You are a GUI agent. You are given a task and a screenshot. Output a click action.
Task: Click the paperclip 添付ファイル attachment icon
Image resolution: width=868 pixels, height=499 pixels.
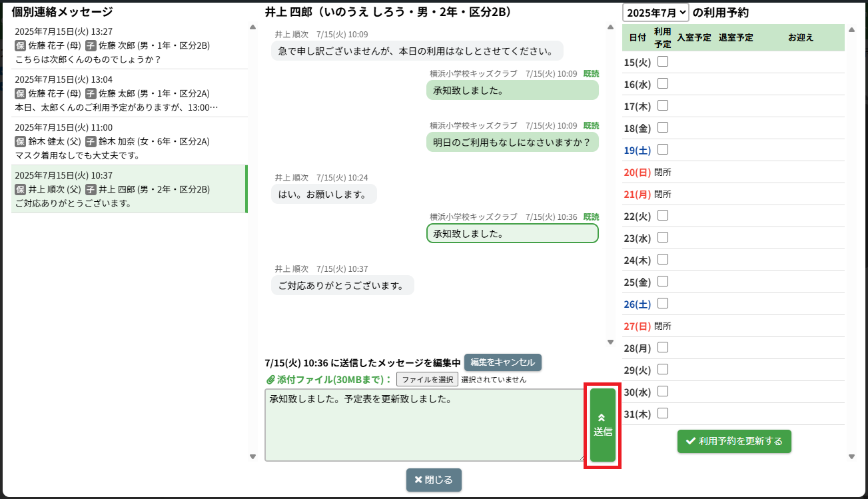point(270,380)
